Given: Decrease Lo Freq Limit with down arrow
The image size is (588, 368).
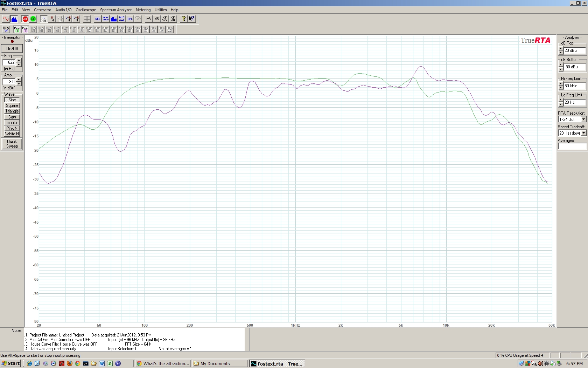Looking at the screenshot, I should click(x=561, y=104).
